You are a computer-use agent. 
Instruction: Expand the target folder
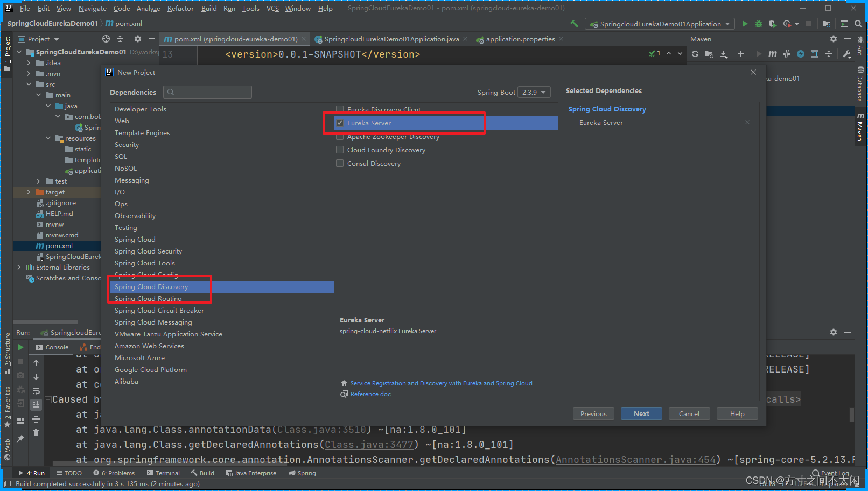click(29, 192)
